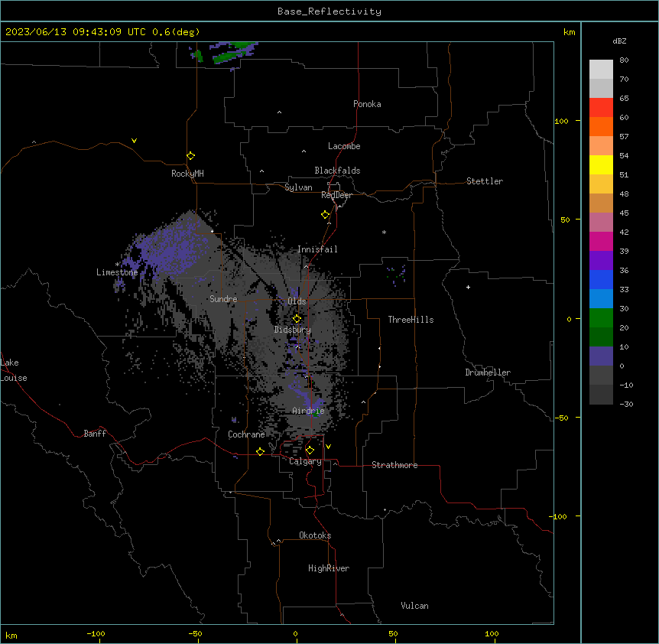The width and height of the screenshot is (659, 644).
Task: Click the Blackfalds city label
Action: tap(337, 171)
